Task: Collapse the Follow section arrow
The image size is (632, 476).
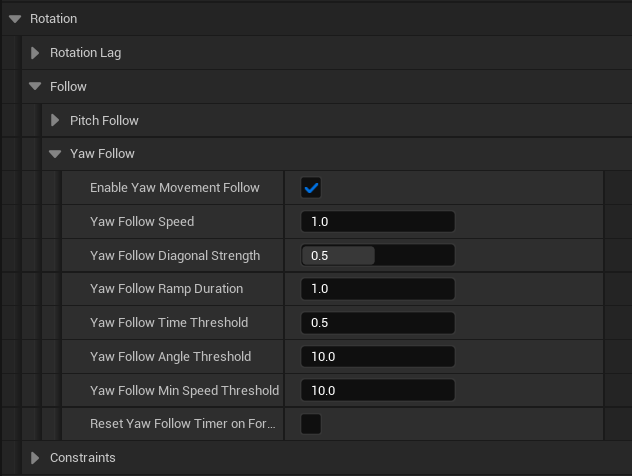Action: (35, 87)
